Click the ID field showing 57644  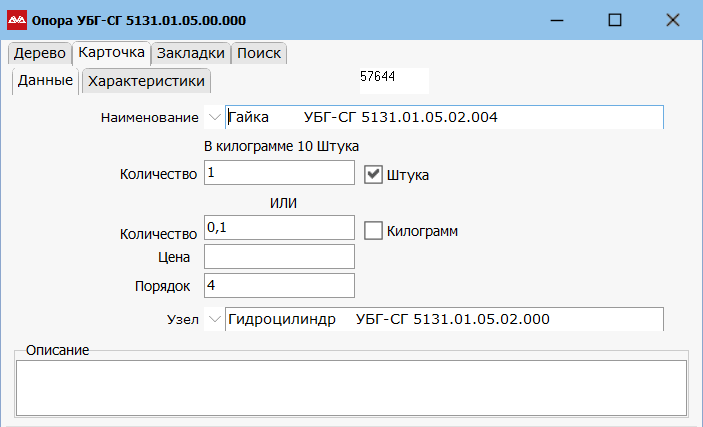click(392, 76)
